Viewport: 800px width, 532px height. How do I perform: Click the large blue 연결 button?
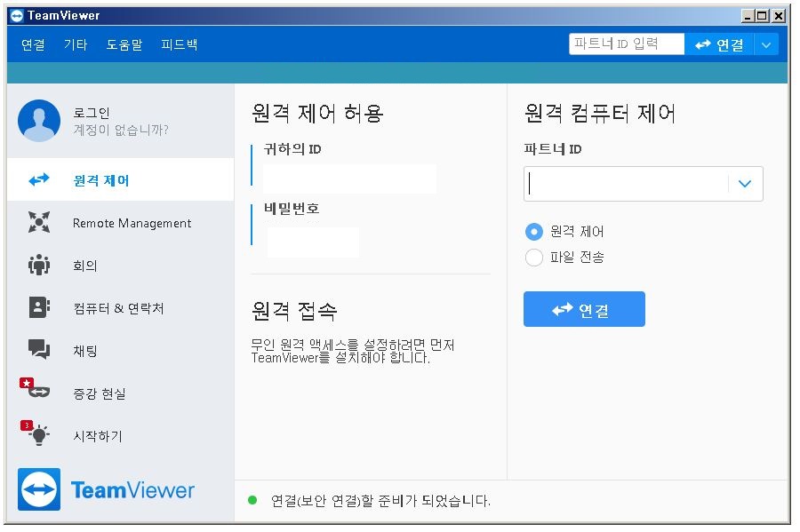pos(584,309)
